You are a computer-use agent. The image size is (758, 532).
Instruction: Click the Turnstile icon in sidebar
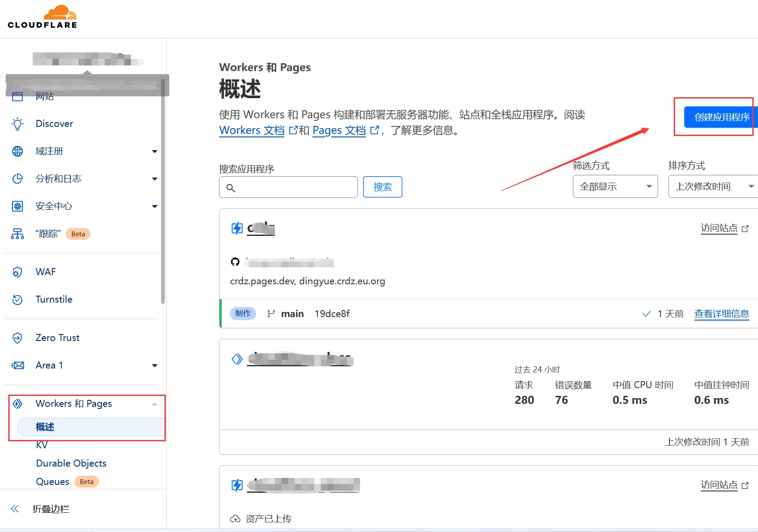click(x=17, y=300)
